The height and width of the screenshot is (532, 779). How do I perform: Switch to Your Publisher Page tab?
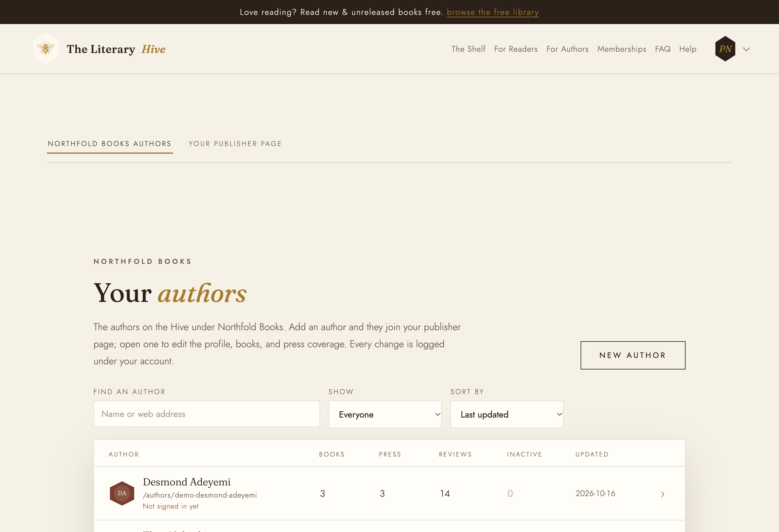coord(235,144)
